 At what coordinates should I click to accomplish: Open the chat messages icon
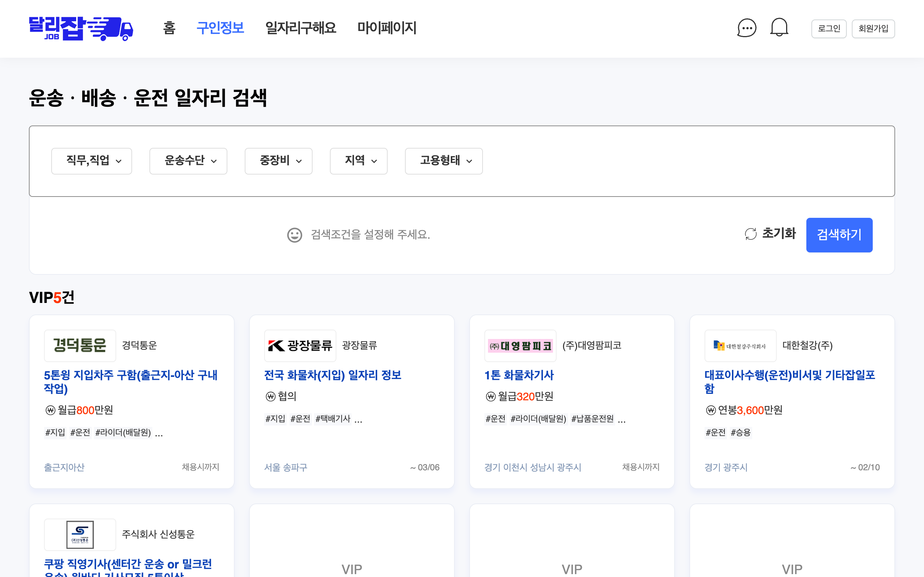pos(746,28)
